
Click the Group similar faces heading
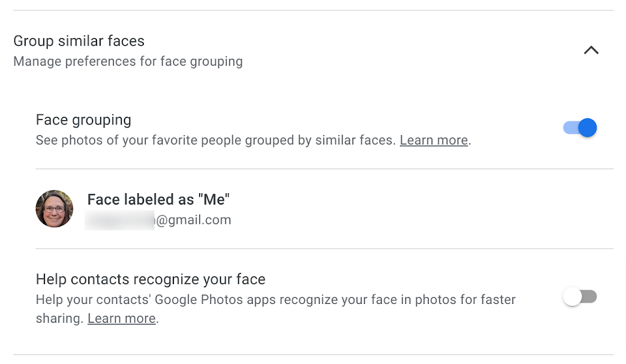pyautogui.click(x=79, y=41)
